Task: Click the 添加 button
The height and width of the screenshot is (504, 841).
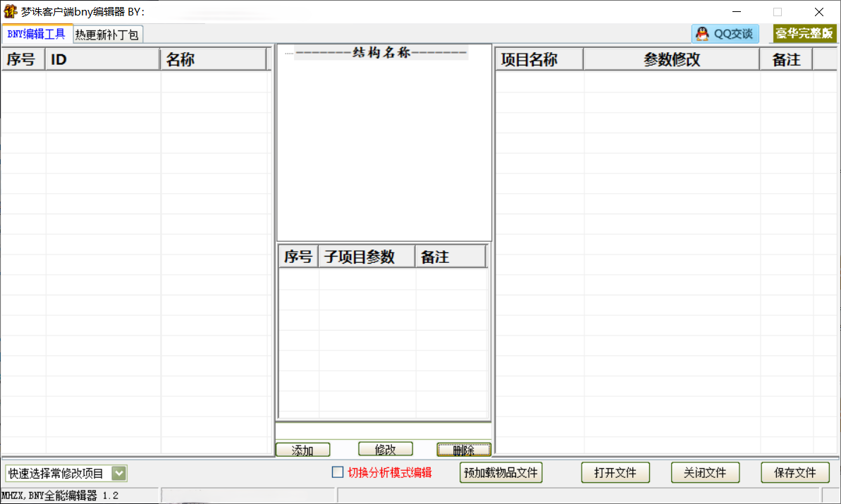Action: point(303,450)
